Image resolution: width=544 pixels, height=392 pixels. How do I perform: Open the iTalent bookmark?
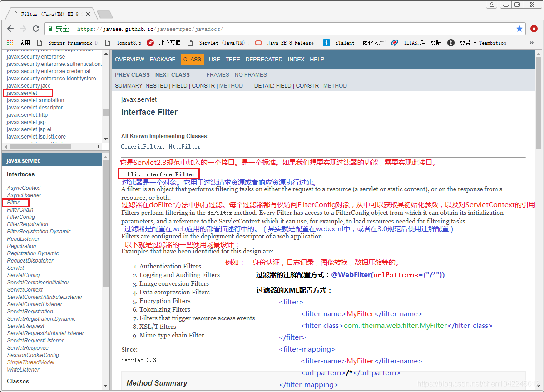[354, 43]
